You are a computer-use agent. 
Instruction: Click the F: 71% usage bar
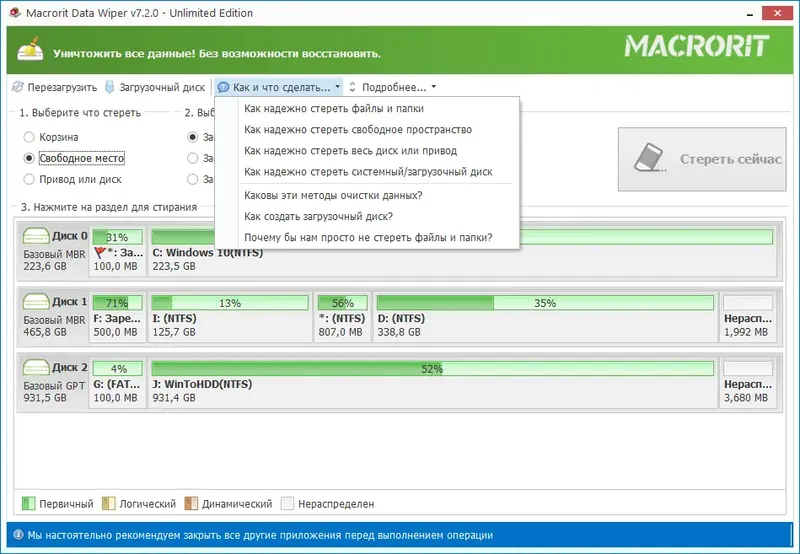pos(117,303)
